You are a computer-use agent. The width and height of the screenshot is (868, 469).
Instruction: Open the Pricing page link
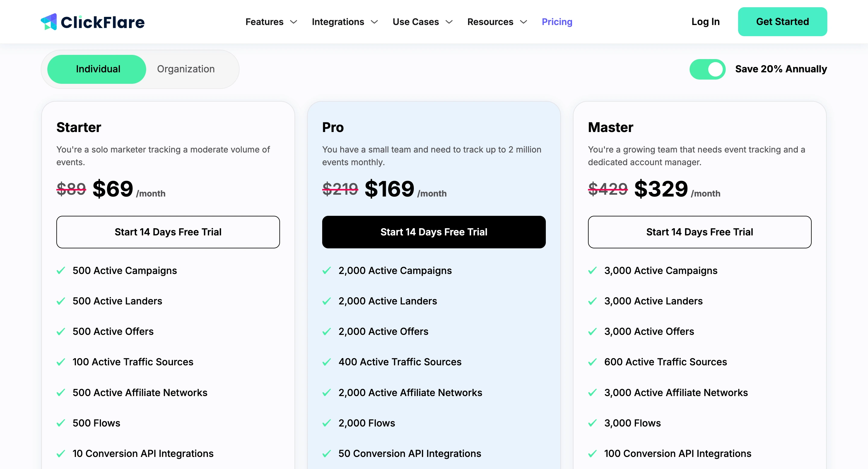557,22
